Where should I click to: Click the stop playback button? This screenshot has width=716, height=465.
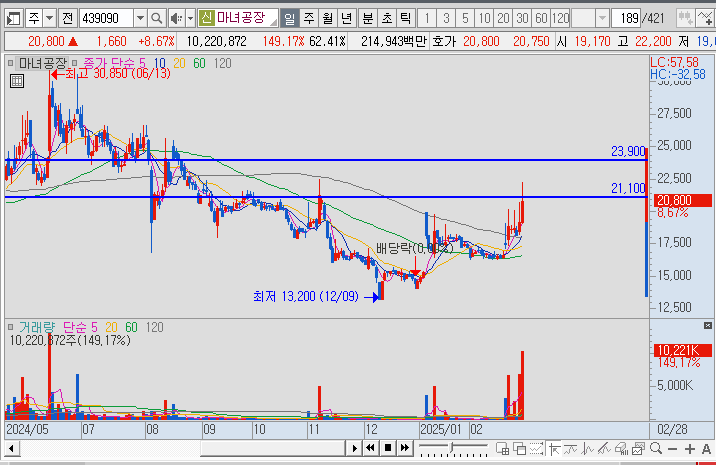[388, 448]
